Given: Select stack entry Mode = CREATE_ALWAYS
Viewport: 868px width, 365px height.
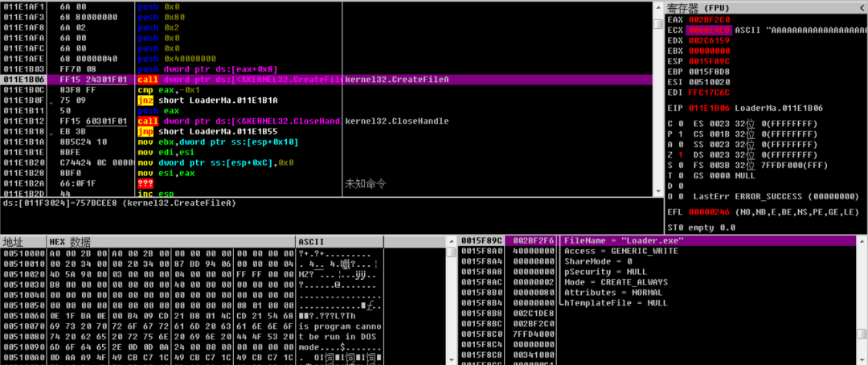Looking at the screenshot, I should click(x=615, y=282).
